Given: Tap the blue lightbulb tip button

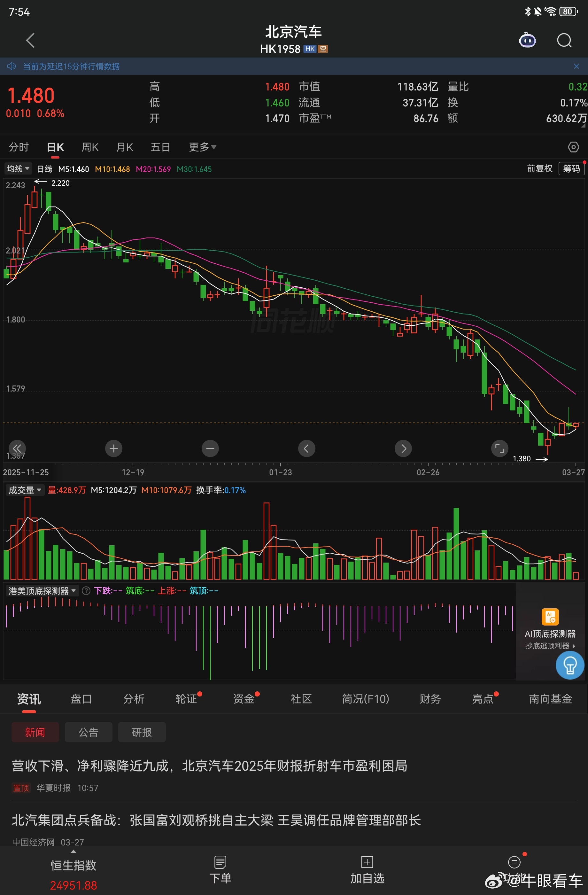Looking at the screenshot, I should click(570, 665).
